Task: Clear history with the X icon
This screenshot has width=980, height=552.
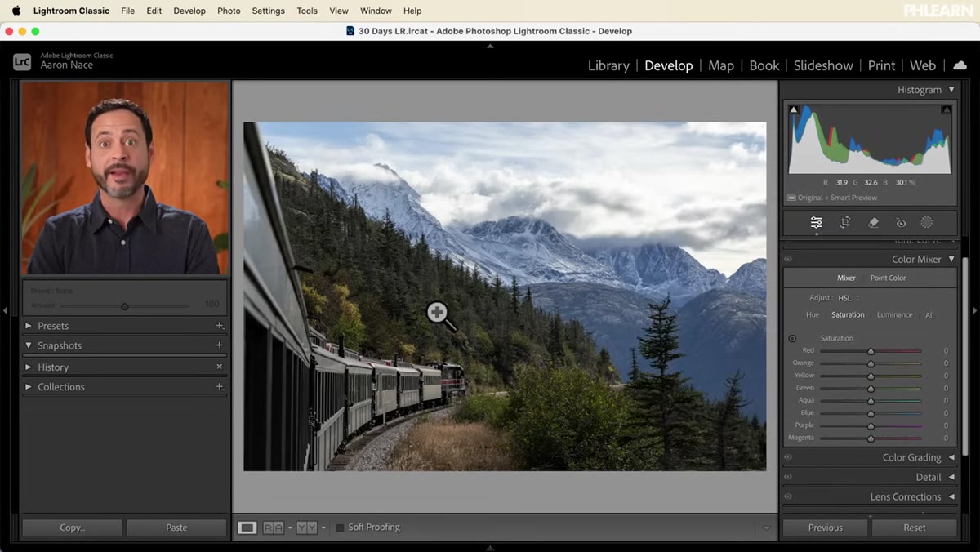Action: [x=219, y=367]
